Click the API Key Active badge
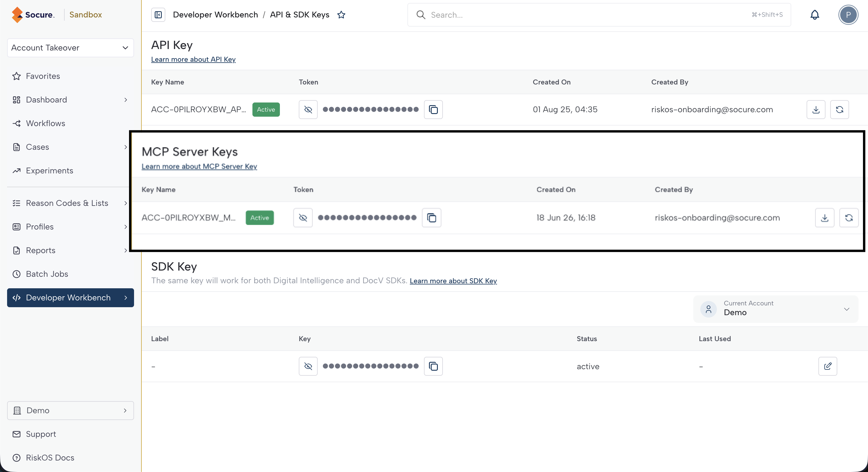Image resolution: width=868 pixels, height=472 pixels. click(266, 109)
